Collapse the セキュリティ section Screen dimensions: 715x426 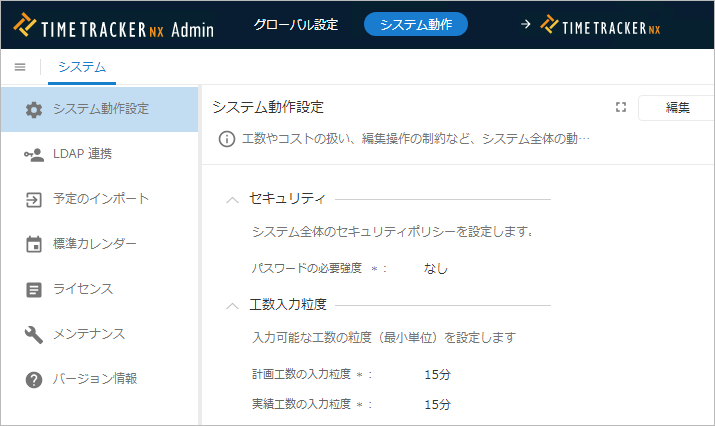pos(232,200)
